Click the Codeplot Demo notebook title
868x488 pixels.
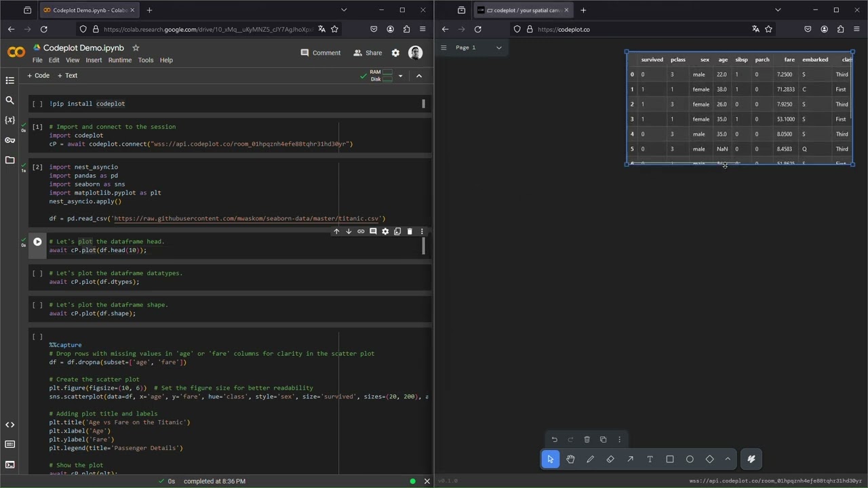pyautogui.click(x=83, y=48)
